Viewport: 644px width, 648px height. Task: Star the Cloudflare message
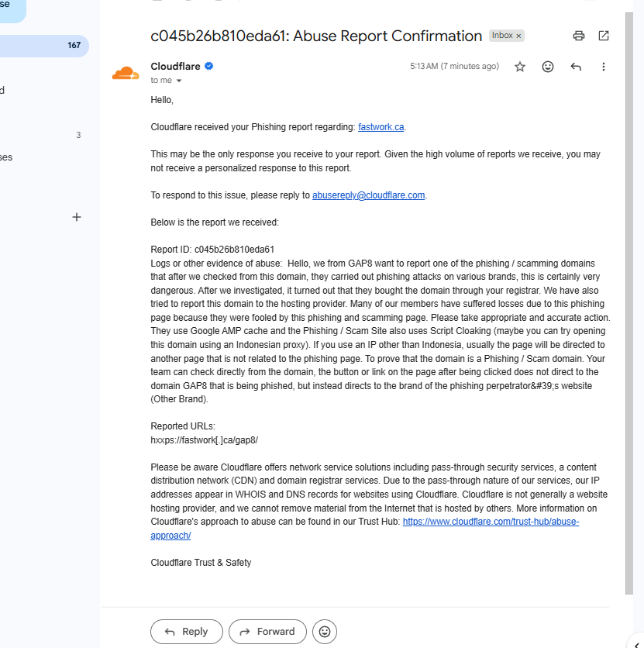[520, 67]
